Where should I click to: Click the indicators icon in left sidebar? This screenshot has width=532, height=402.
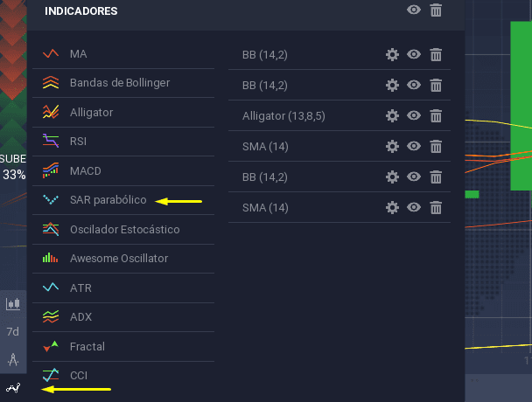(x=13, y=388)
